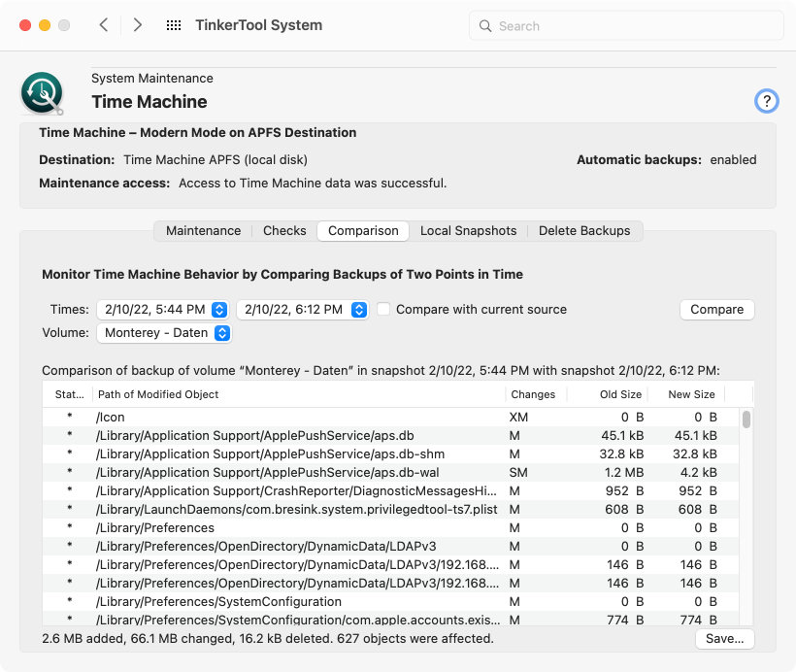
Task: Click the SM changes value
Action: coord(518,472)
